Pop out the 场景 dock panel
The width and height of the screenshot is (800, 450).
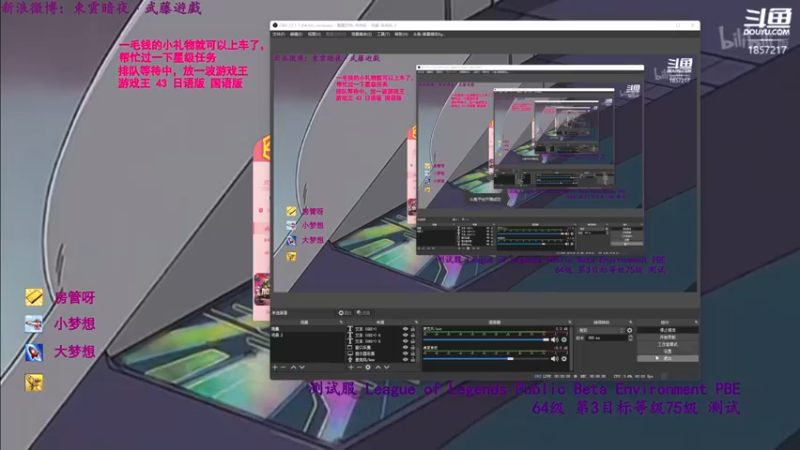click(x=341, y=322)
